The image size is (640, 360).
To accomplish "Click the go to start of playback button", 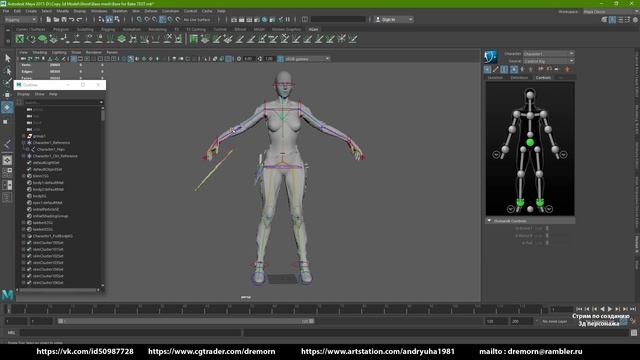I will point(579,309).
